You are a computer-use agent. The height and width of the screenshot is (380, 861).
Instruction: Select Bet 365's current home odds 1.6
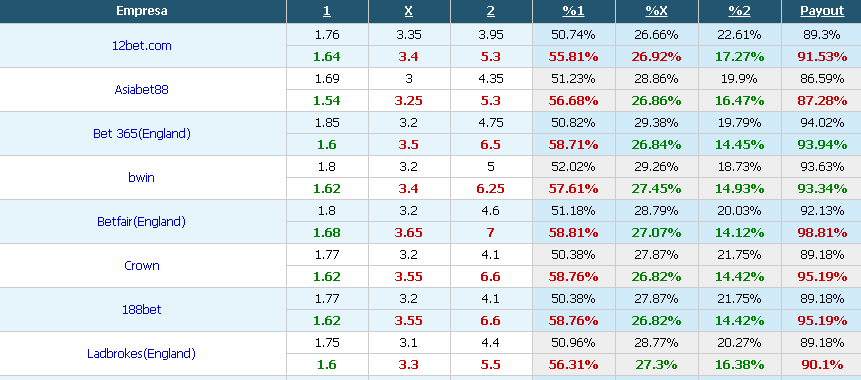tap(327, 145)
